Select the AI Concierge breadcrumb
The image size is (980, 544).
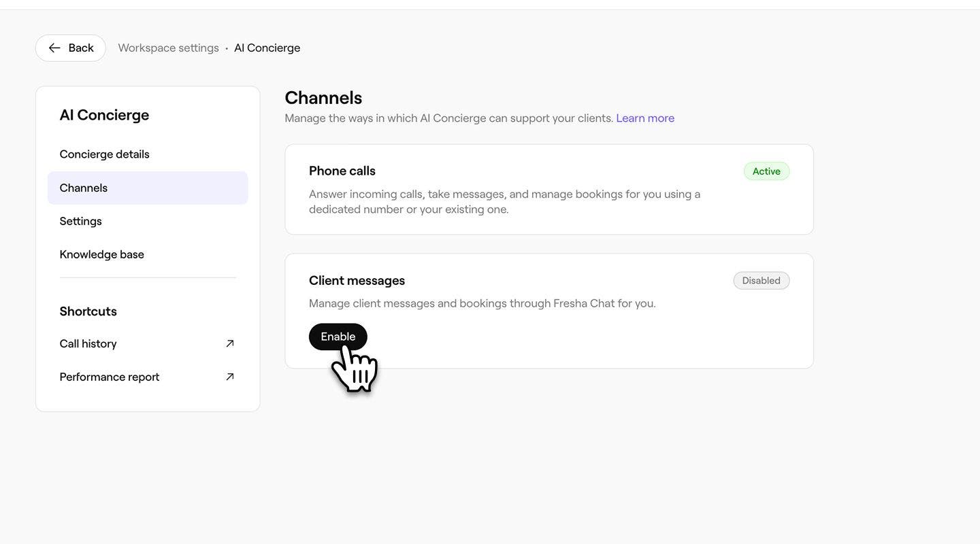pos(267,48)
